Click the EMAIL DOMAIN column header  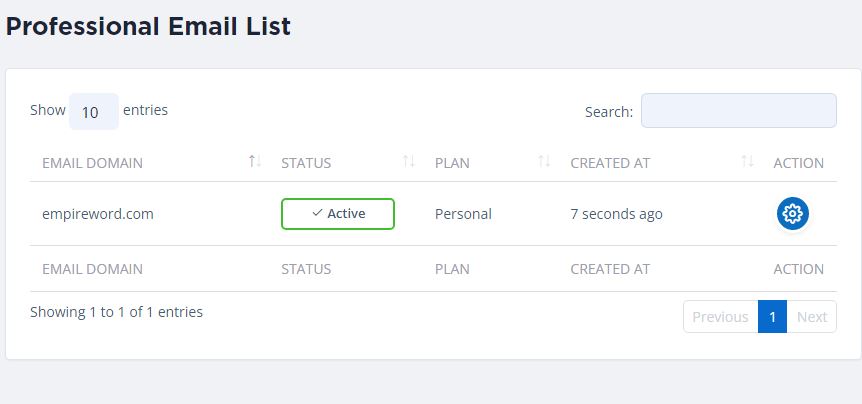[x=92, y=163]
